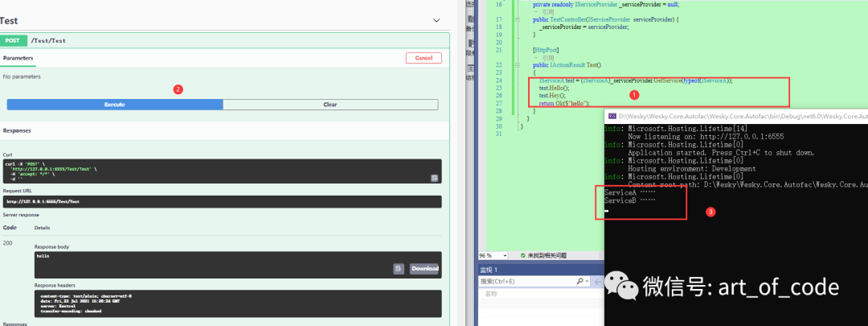Download the response body

click(x=424, y=269)
